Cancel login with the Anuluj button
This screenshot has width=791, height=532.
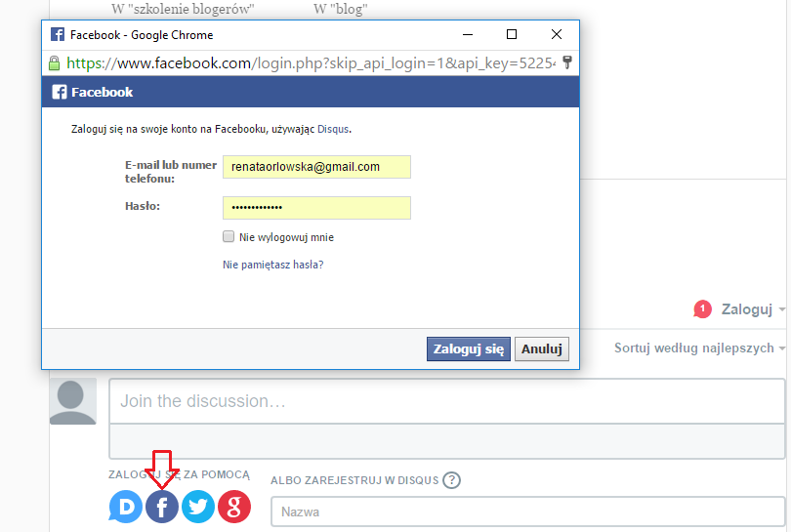click(542, 348)
